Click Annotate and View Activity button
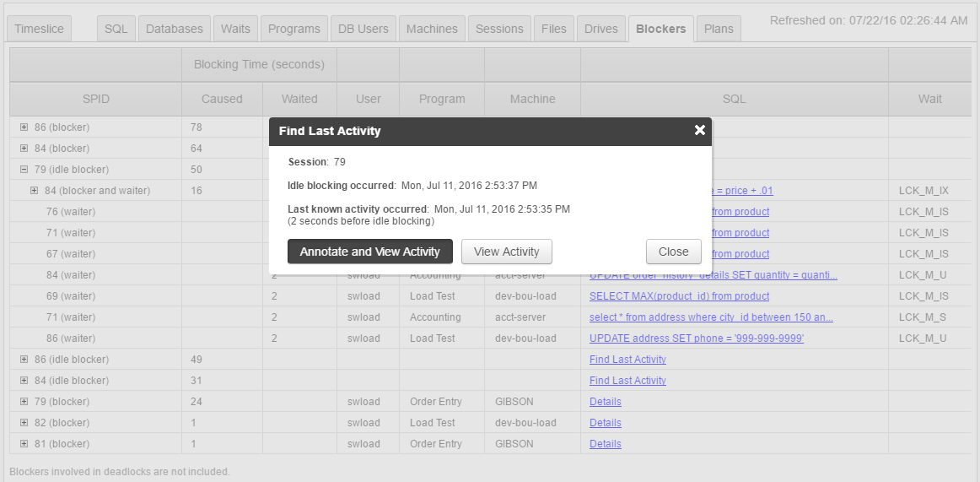The width and height of the screenshot is (980, 482). click(x=369, y=252)
